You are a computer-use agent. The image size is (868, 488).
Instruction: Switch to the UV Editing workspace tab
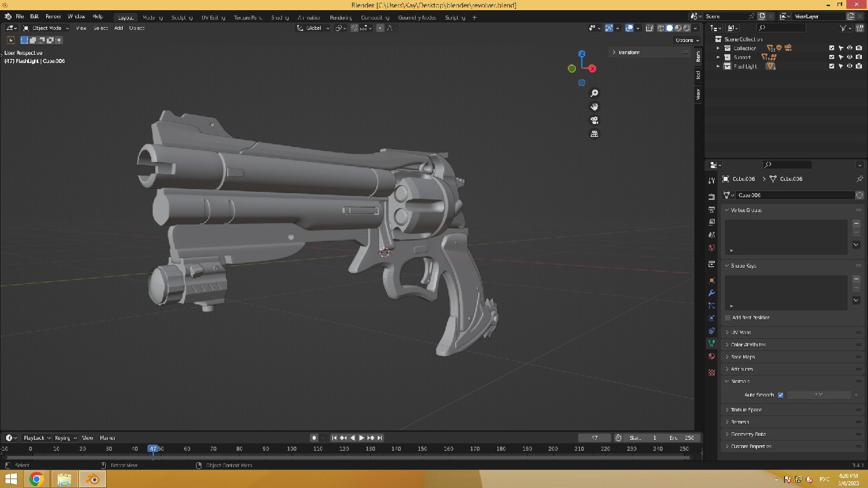(x=214, y=17)
